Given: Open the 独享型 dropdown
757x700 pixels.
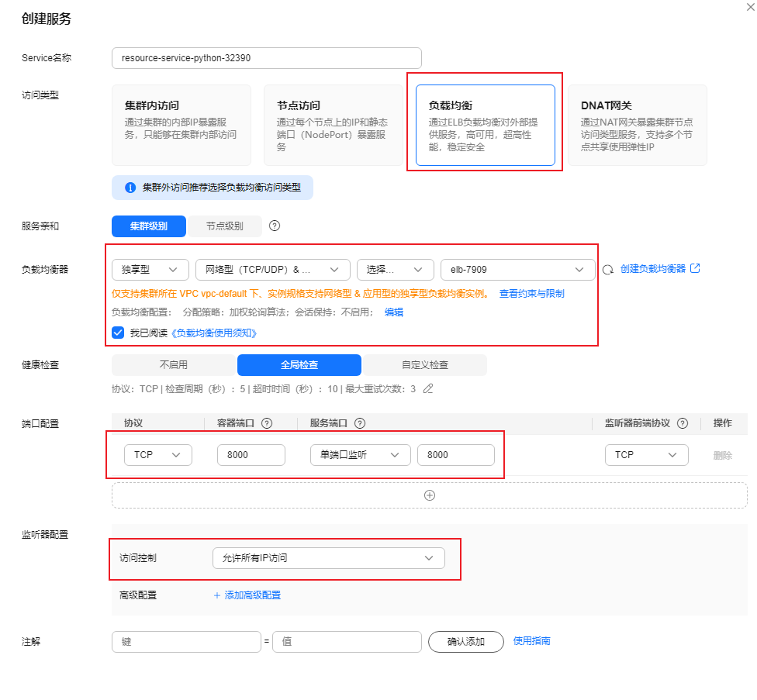Looking at the screenshot, I should pos(150,270).
